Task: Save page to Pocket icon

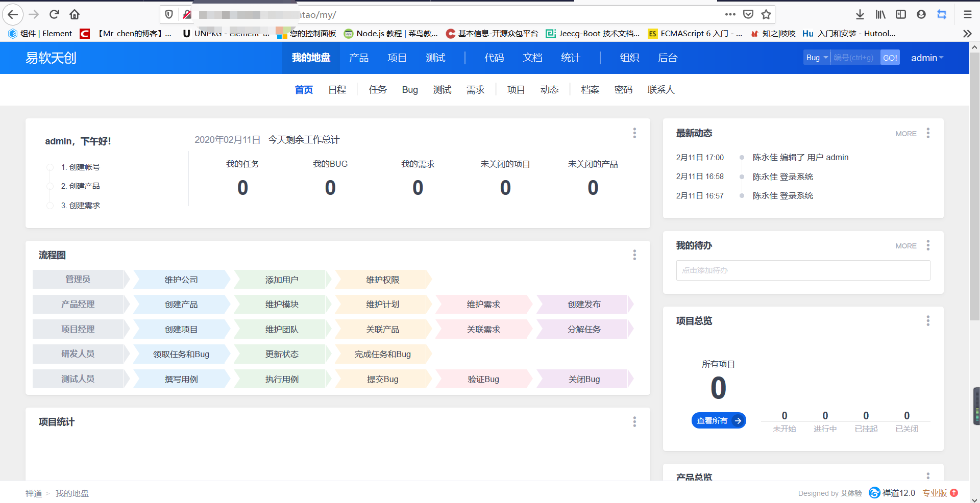Action: pyautogui.click(x=748, y=14)
